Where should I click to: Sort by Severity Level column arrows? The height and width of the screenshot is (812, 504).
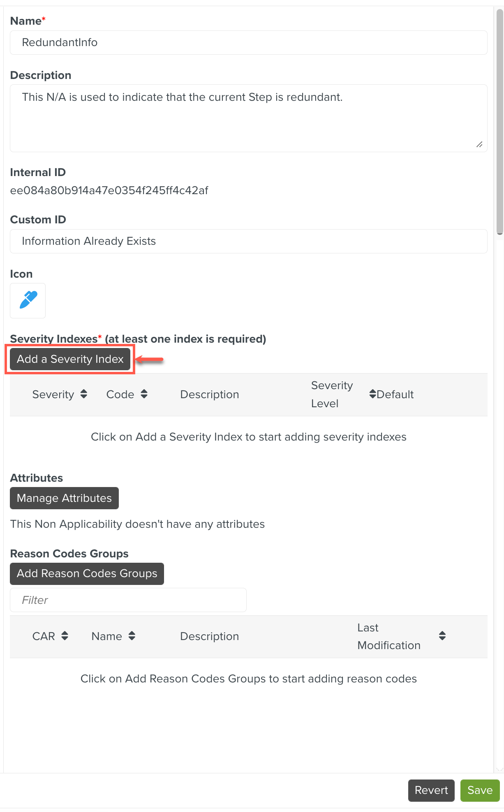click(x=372, y=394)
